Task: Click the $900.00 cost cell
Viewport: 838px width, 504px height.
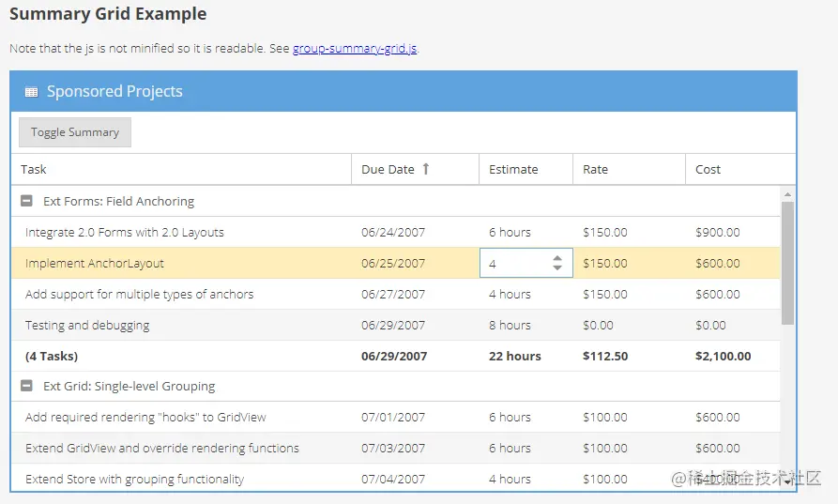Action: click(718, 233)
